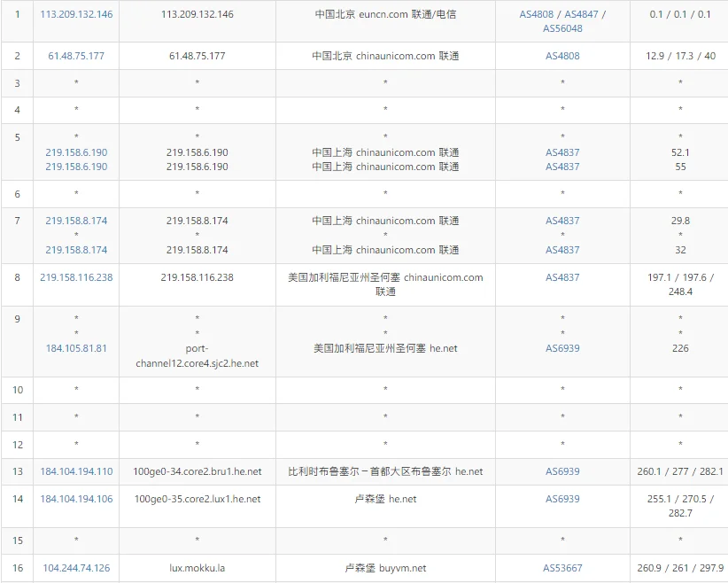Click the AS56048 link

[562, 28]
